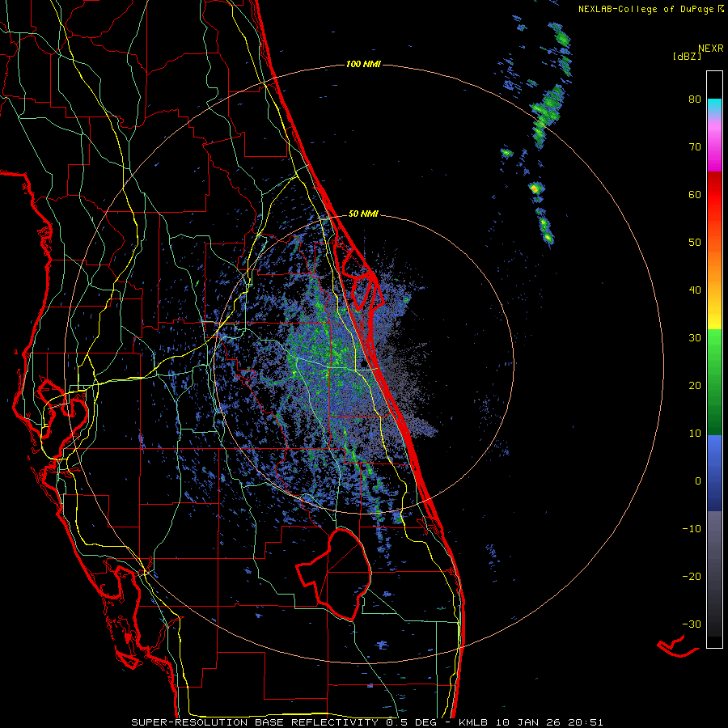The height and width of the screenshot is (728, 728).
Task: Click the bright green band of the color scale
Action: [x=714, y=344]
